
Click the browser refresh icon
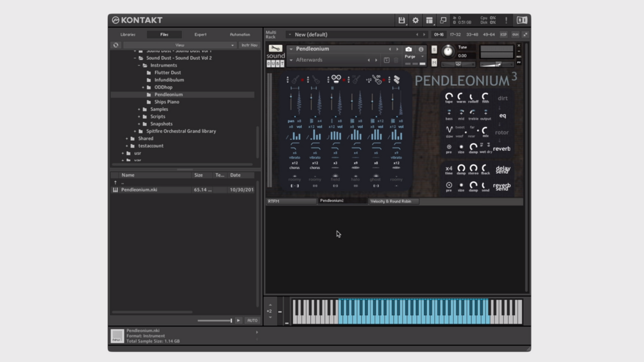point(115,46)
